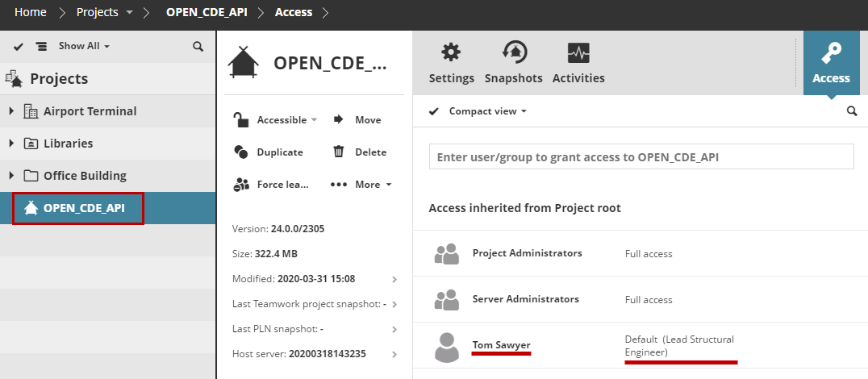Open the Show All filter dropdown
Screen dimensions: 868x379
(x=84, y=46)
